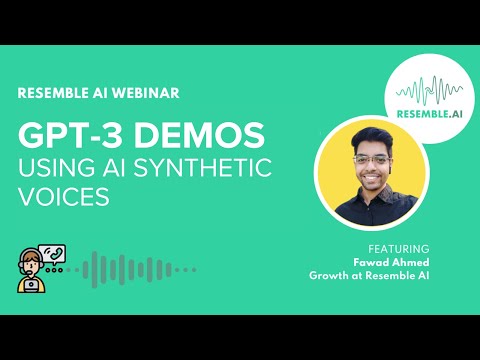Click the laptop in the agent icon

click(x=31, y=286)
